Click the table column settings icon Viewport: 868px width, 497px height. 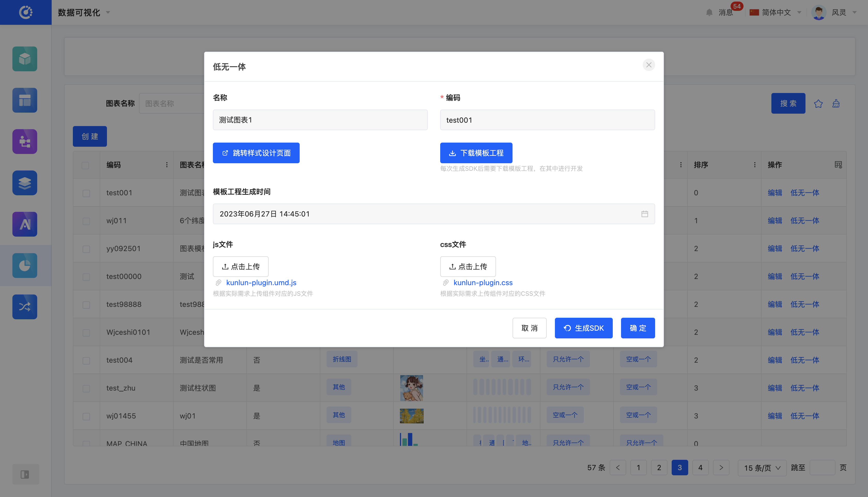pos(838,165)
